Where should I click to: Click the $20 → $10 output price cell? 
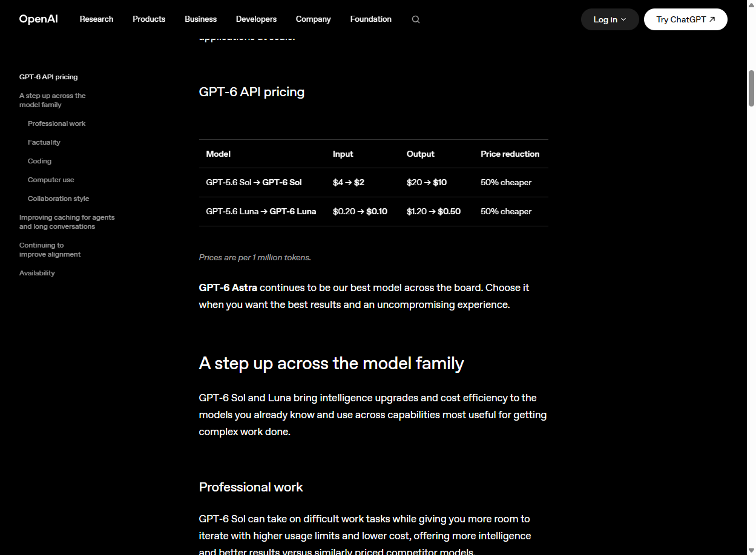click(427, 182)
